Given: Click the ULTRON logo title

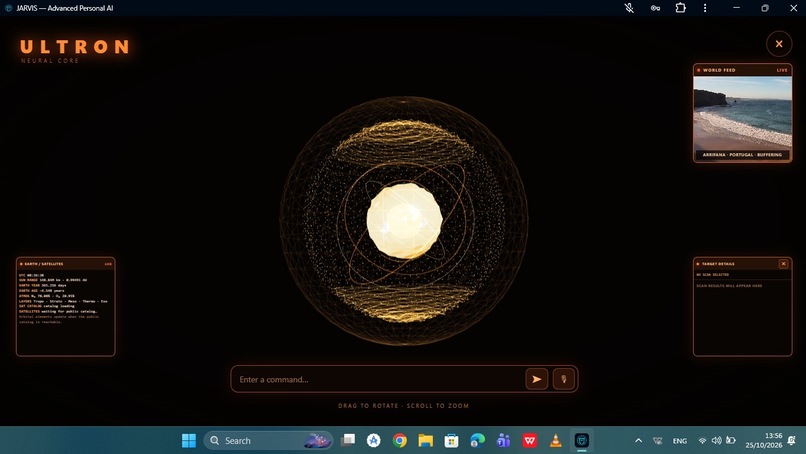Looking at the screenshot, I should 75,47.
